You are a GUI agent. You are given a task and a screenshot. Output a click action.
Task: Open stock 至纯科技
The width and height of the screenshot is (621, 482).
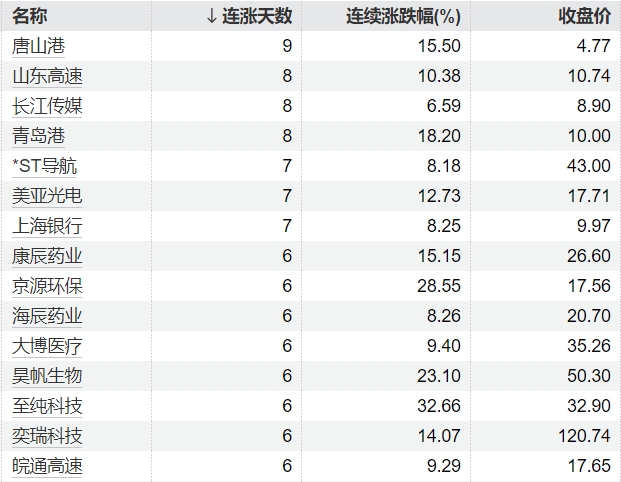pos(47,406)
